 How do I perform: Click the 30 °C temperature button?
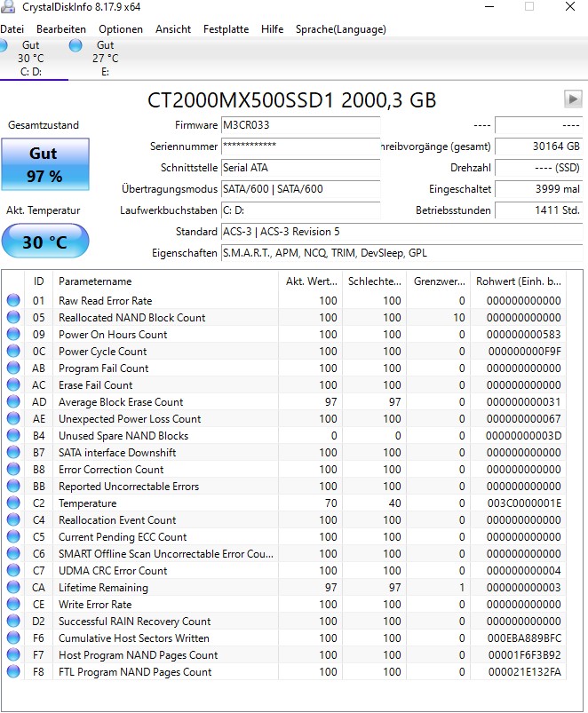[x=44, y=241]
